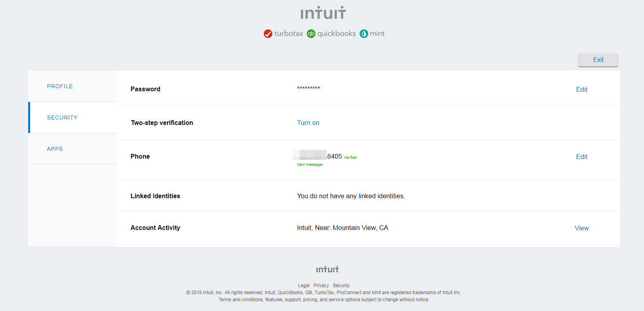Image resolution: width=644 pixels, height=311 pixels.
Task: Click the QuickBooks green qb icon
Action: click(x=311, y=34)
